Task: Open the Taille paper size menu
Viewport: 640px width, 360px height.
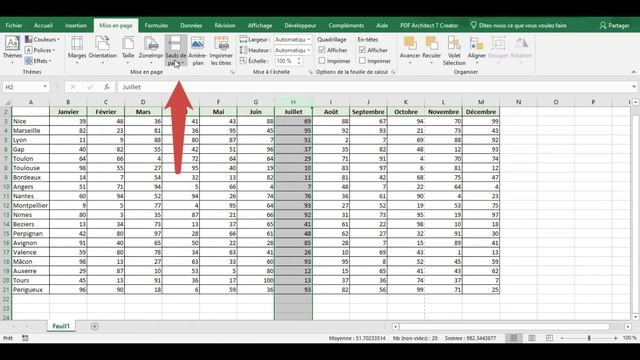Action: (x=128, y=50)
